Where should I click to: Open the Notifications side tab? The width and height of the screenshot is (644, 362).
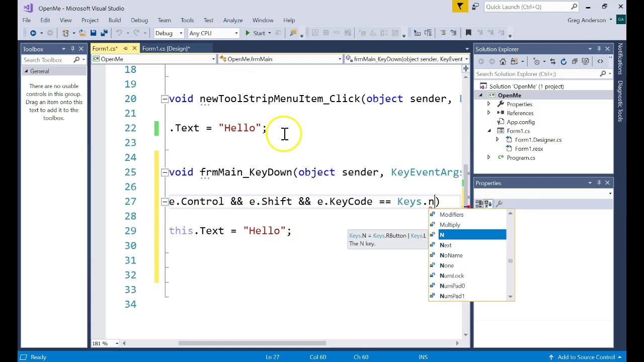point(620,59)
